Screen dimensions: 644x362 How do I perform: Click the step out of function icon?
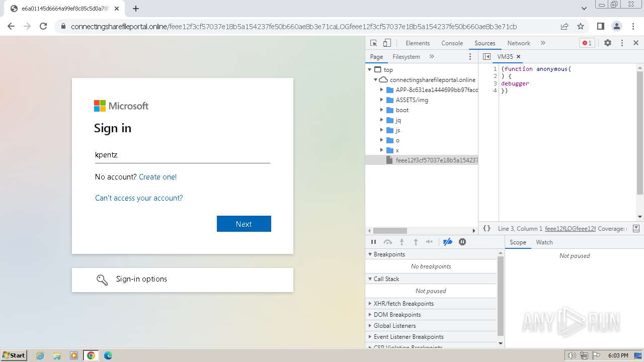tap(416, 242)
